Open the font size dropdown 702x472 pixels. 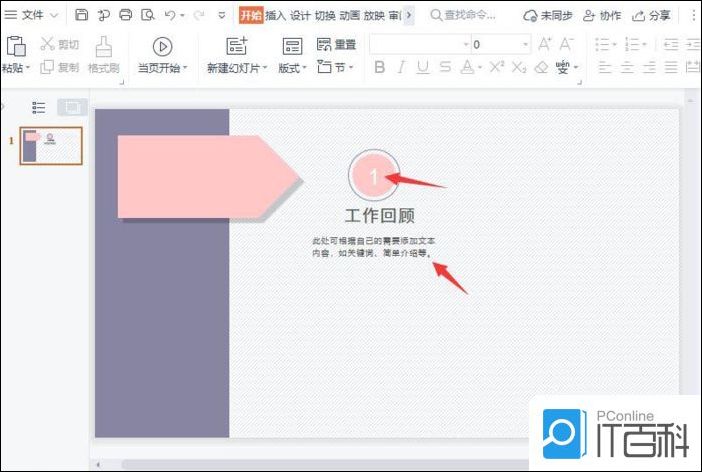[x=526, y=44]
